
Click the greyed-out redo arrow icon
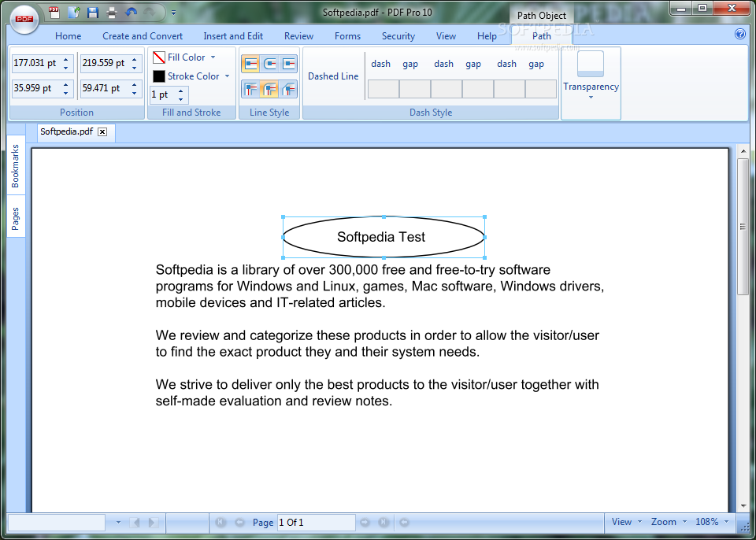(x=150, y=12)
